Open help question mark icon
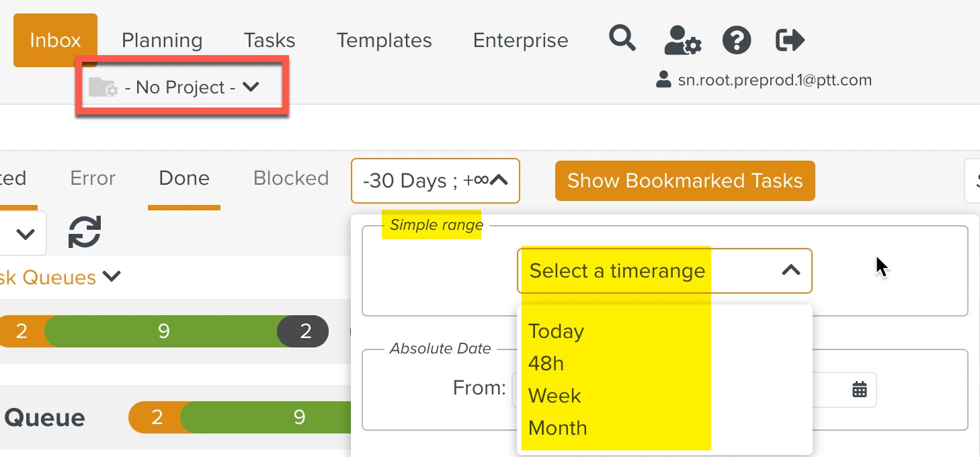Image resolution: width=980 pixels, height=457 pixels. point(737,40)
